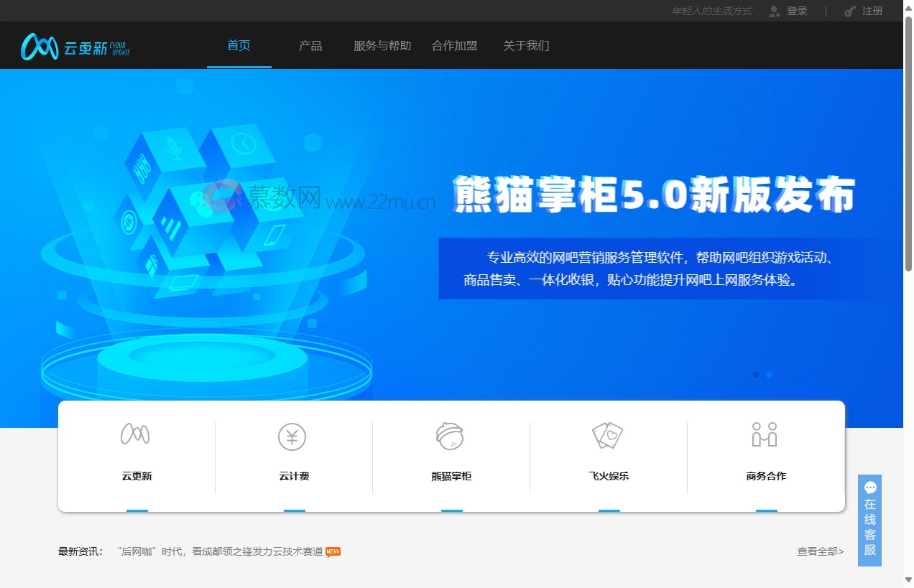Select the first carousel indicator dot

756,375
